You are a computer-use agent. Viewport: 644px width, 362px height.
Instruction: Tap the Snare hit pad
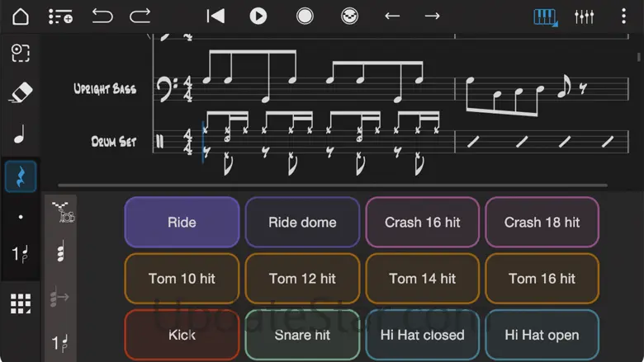pyautogui.click(x=302, y=335)
